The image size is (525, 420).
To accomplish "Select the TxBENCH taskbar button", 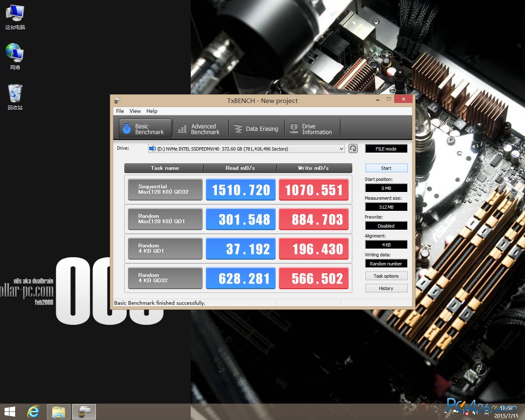I will (x=84, y=412).
